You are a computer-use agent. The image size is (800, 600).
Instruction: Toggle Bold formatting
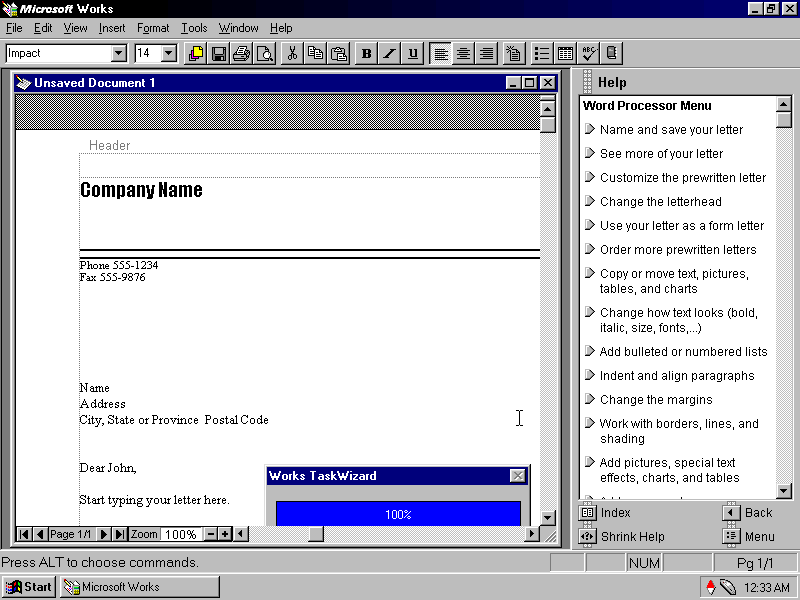(x=366, y=54)
